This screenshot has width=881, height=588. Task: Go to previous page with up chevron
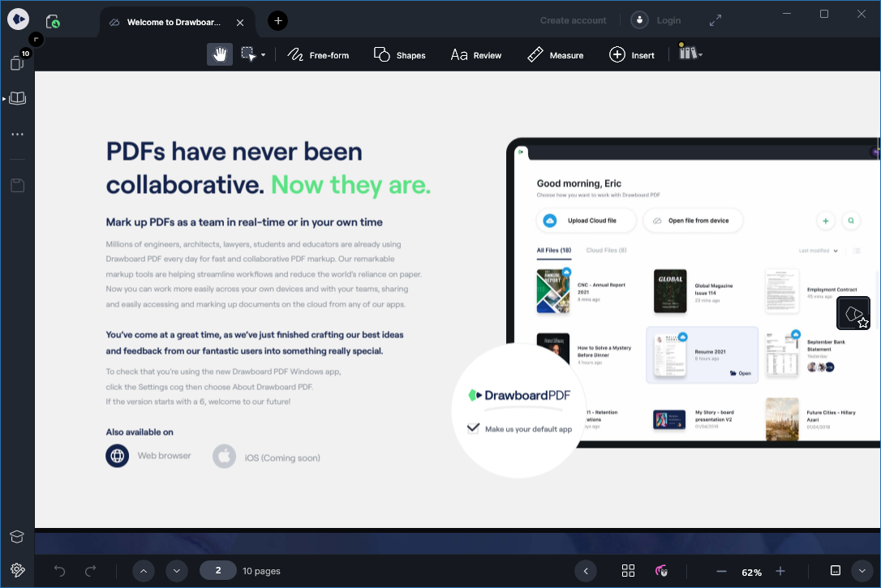pos(144,571)
